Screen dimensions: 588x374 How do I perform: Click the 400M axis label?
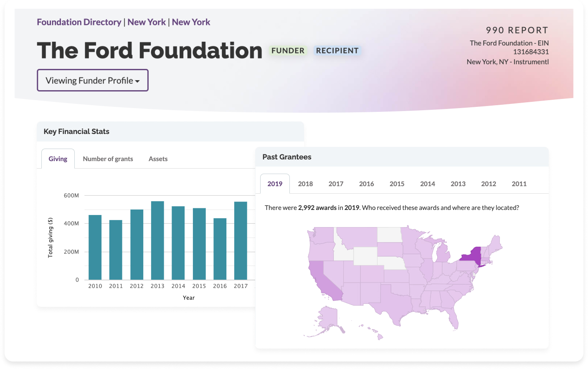click(71, 223)
